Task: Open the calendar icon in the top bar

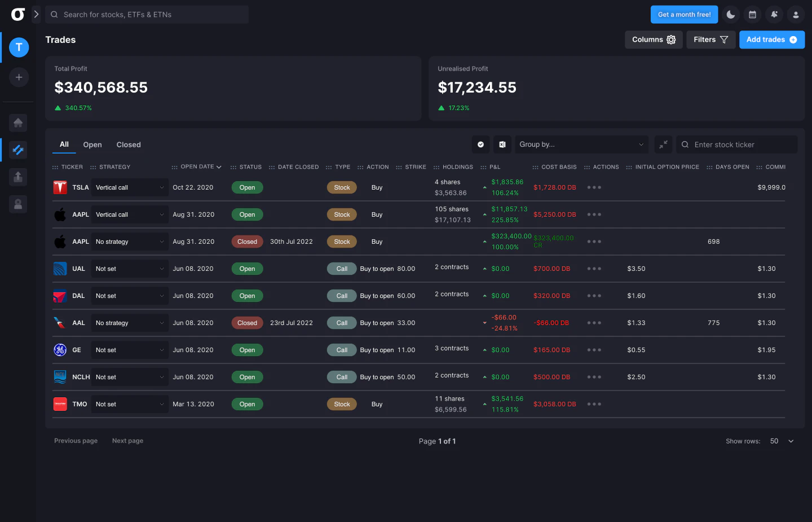Action: pyautogui.click(x=752, y=14)
